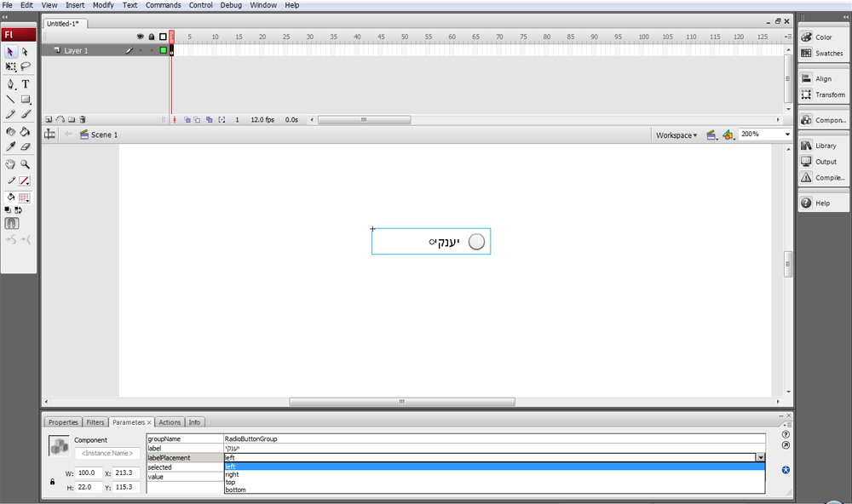Image resolution: width=852 pixels, height=504 pixels.
Task: Toggle show/hide all layers eye icon
Action: [141, 37]
